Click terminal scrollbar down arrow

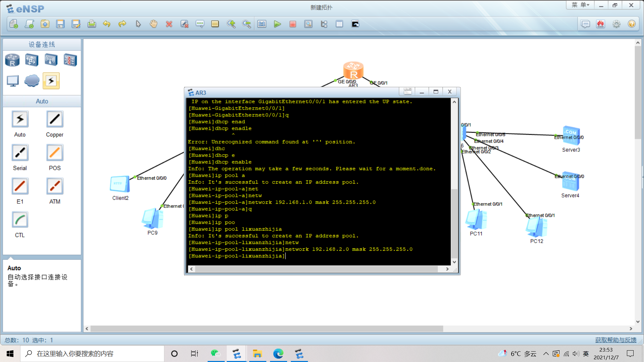pos(454,262)
